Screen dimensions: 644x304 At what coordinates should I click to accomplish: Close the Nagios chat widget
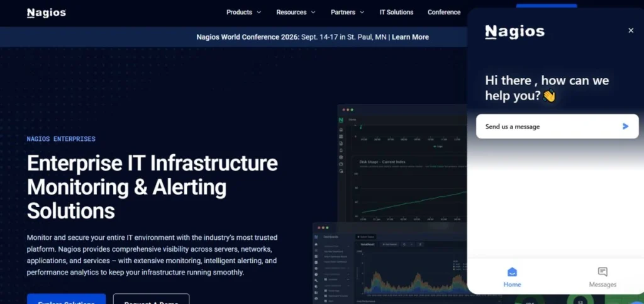point(631,30)
